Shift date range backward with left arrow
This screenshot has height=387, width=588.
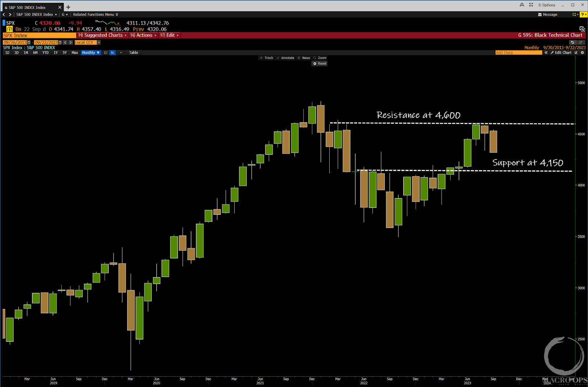[x=65, y=42]
